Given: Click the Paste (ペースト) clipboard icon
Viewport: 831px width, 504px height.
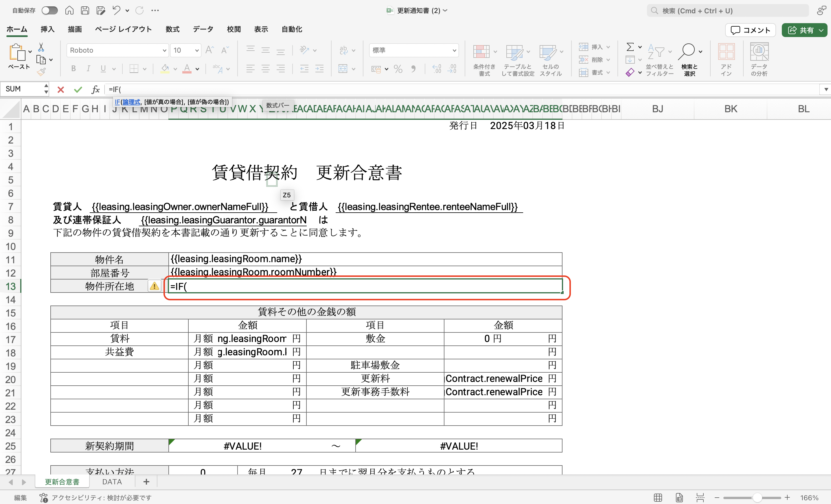Looking at the screenshot, I should [18, 52].
